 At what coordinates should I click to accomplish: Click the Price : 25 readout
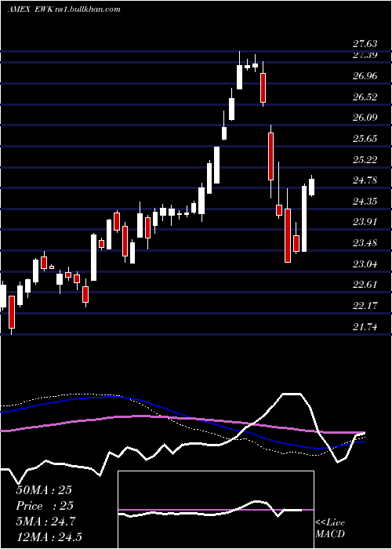45,506
